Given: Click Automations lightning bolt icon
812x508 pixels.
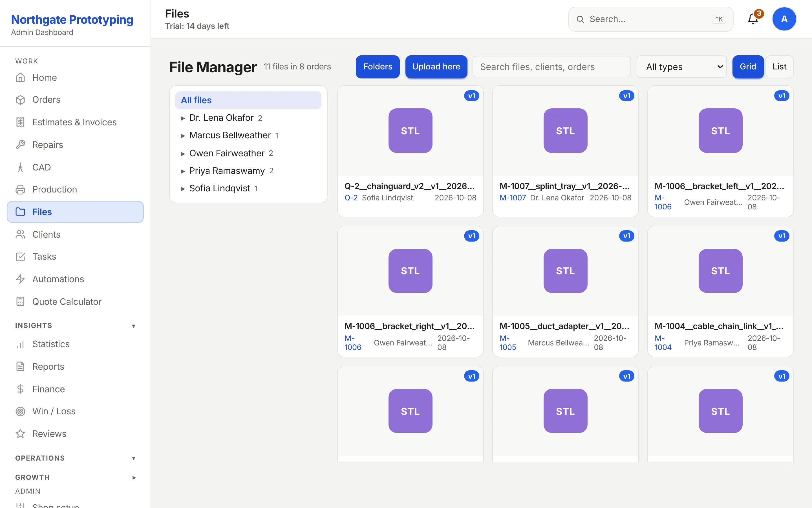Looking at the screenshot, I should (21, 279).
